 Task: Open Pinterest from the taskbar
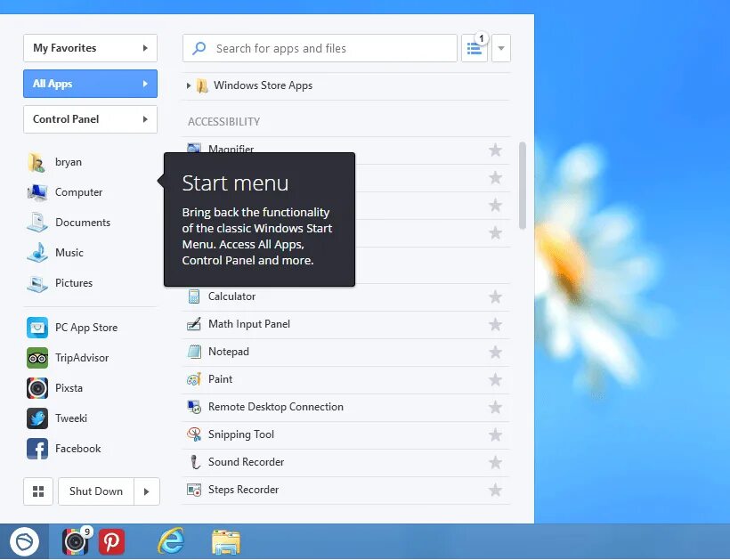pos(111,542)
